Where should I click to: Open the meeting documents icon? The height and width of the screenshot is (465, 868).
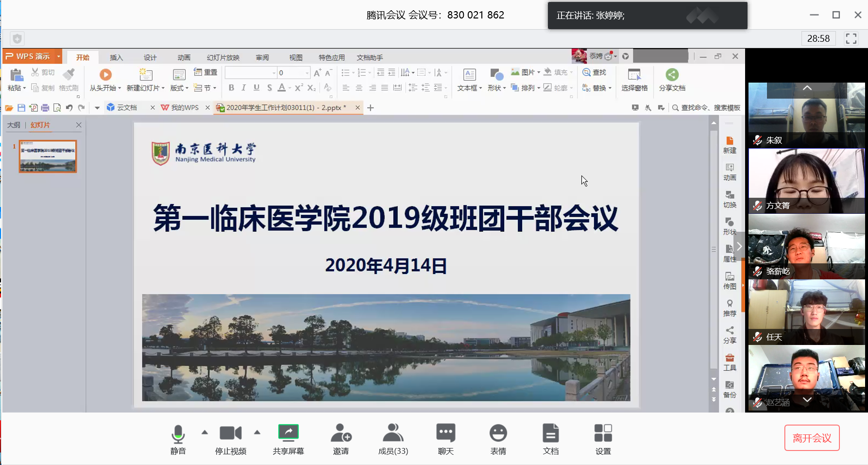click(x=550, y=433)
